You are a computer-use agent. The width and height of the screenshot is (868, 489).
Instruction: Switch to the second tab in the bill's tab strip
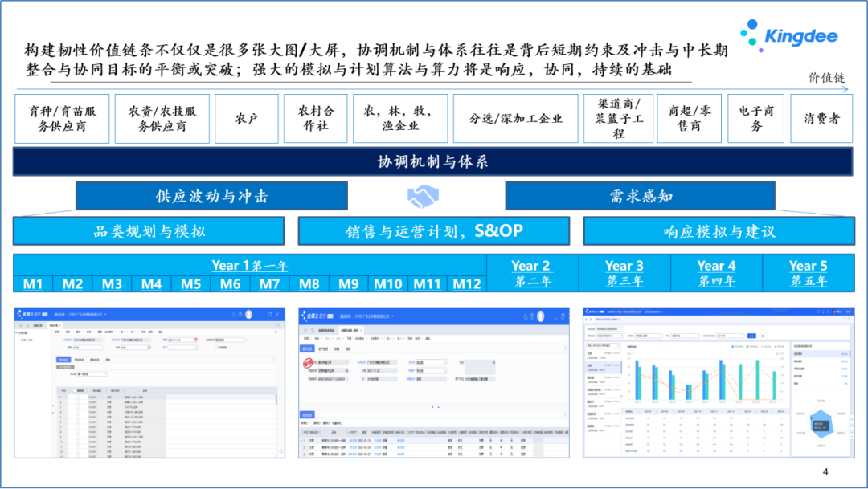pyautogui.click(x=323, y=348)
